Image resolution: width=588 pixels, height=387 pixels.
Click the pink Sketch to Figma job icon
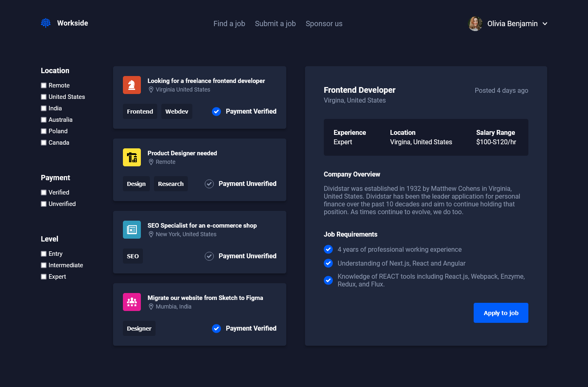132,302
